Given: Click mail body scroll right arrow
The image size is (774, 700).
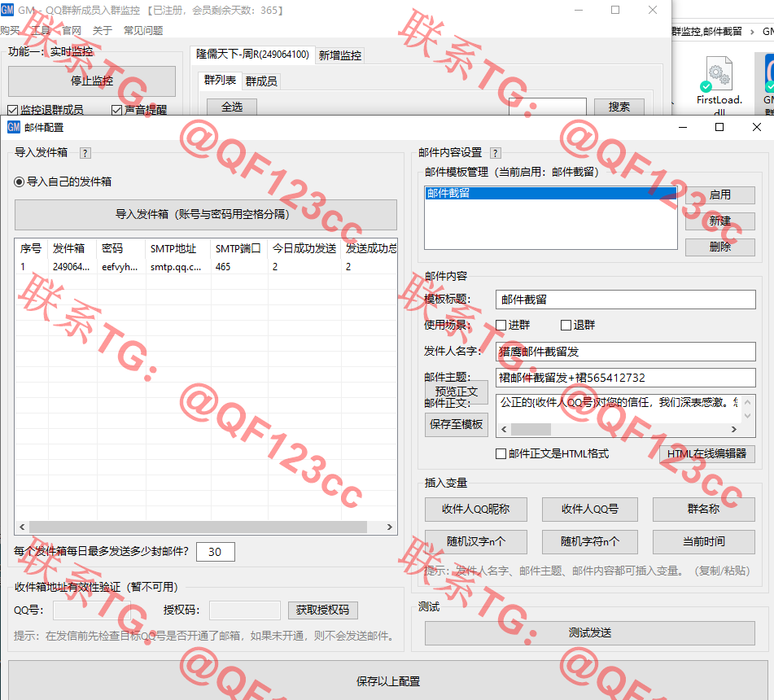Looking at the screenshot, I should click(x=734, y=430).
